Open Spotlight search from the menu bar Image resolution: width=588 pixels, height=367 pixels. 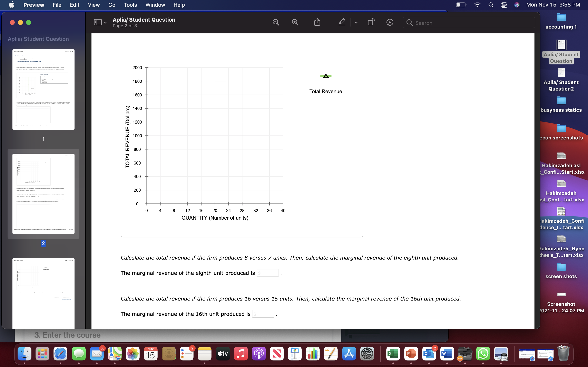pos(491,5)
